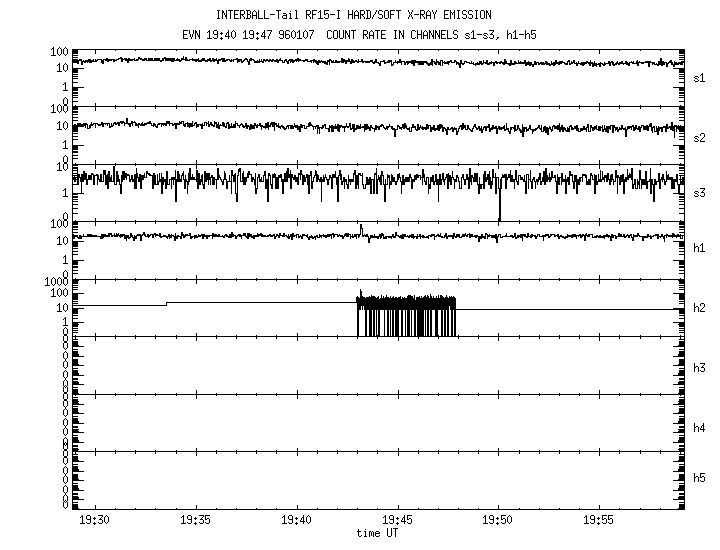The height and width of the screenshot is (550, 720).
Task: Click the h4 channel label
Action: [x=699, y=428]
